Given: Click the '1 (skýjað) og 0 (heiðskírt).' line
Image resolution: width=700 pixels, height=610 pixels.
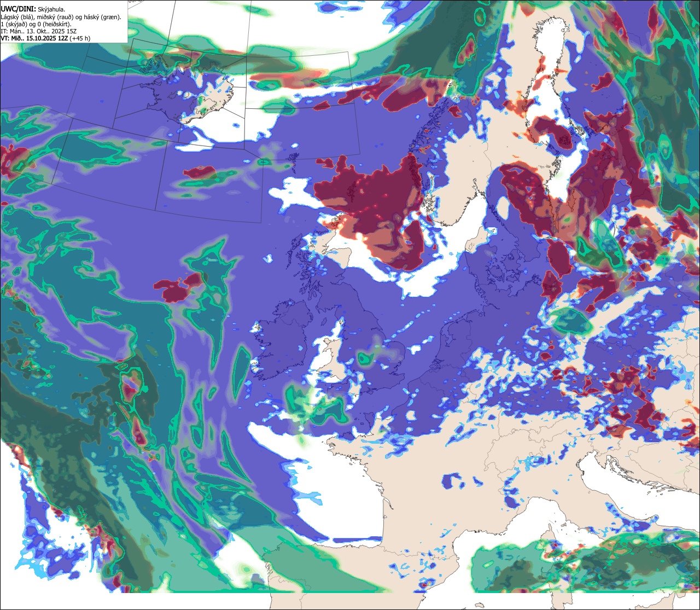Looking at the screenshot, I should pyautogui.click(x=36, y=24).
